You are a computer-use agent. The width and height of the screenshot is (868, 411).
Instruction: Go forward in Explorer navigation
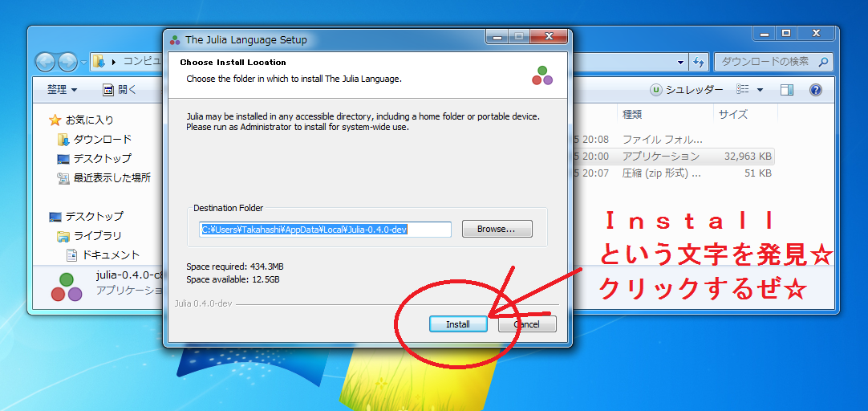click(67, 62)
